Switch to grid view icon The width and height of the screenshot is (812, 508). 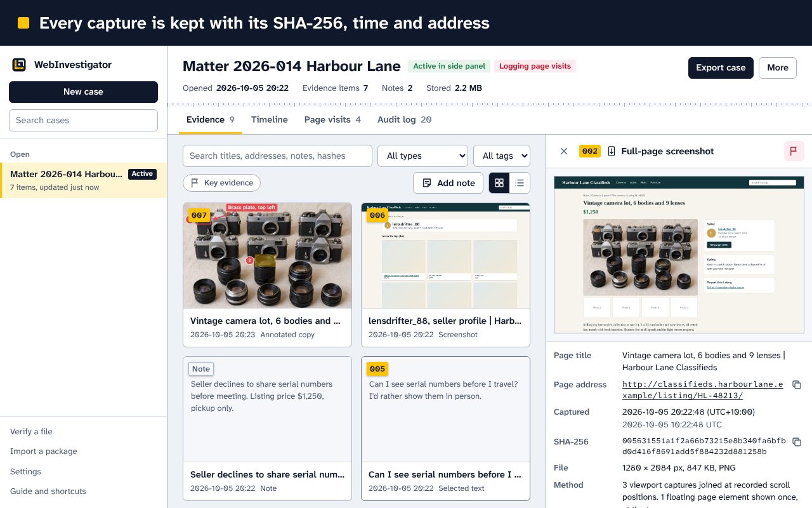499,183
